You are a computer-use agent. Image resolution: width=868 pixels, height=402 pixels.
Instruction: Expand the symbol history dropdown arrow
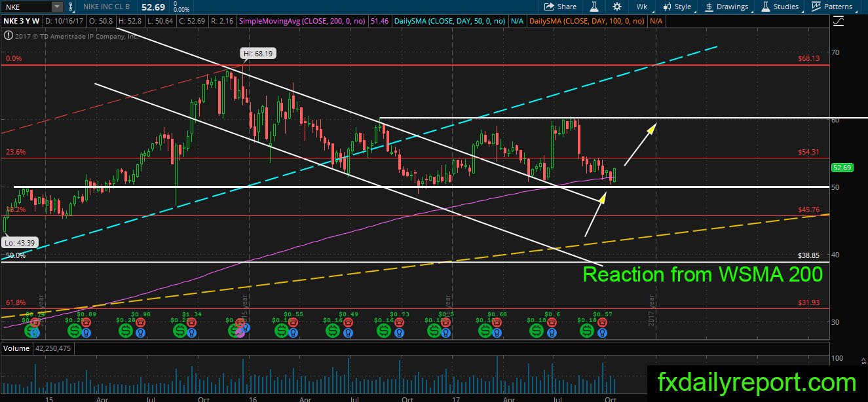[x=56, y=7]
